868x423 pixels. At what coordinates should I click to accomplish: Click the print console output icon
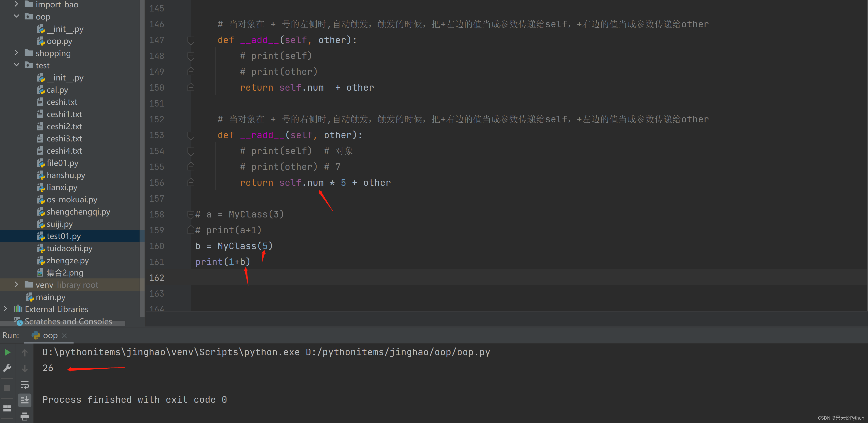tap(25, 416)
